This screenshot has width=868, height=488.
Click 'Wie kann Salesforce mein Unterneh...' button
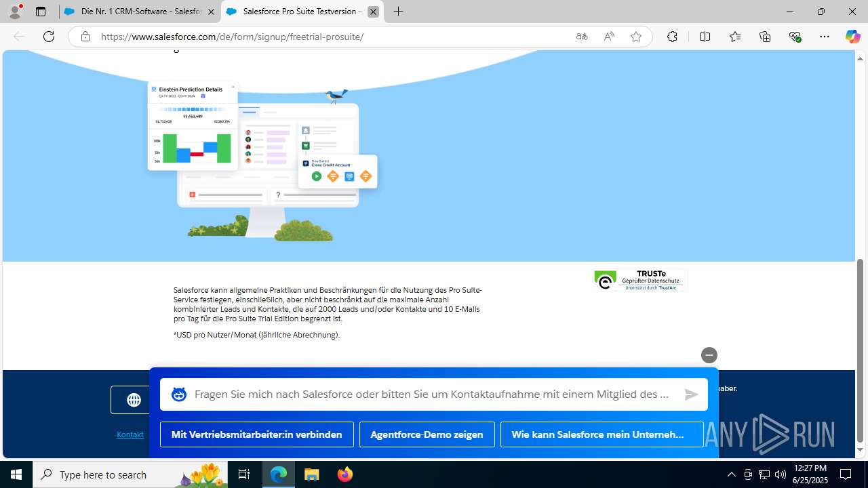602,434
